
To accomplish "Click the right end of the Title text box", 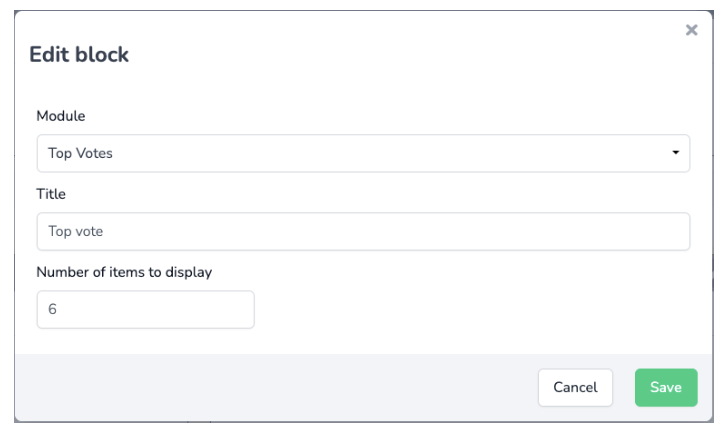I will pyautogui.click(x=668, y=231).
